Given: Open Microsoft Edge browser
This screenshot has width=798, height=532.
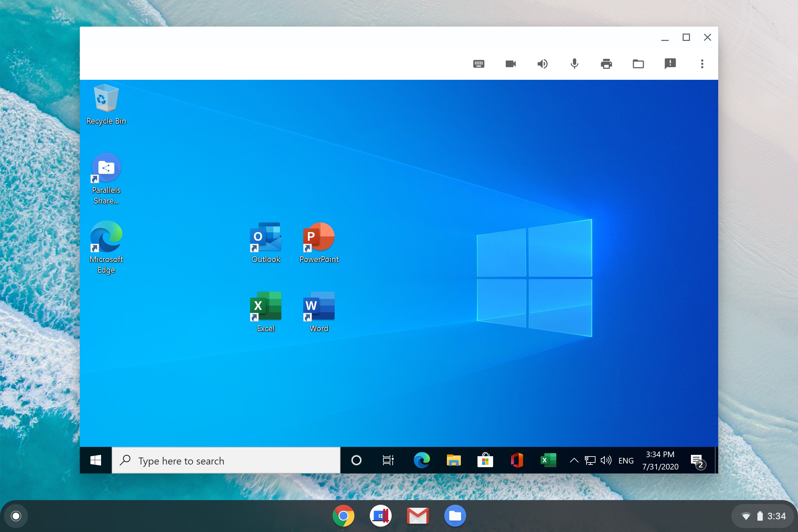Looking at the screenshot, I should (x=106, y=237).
